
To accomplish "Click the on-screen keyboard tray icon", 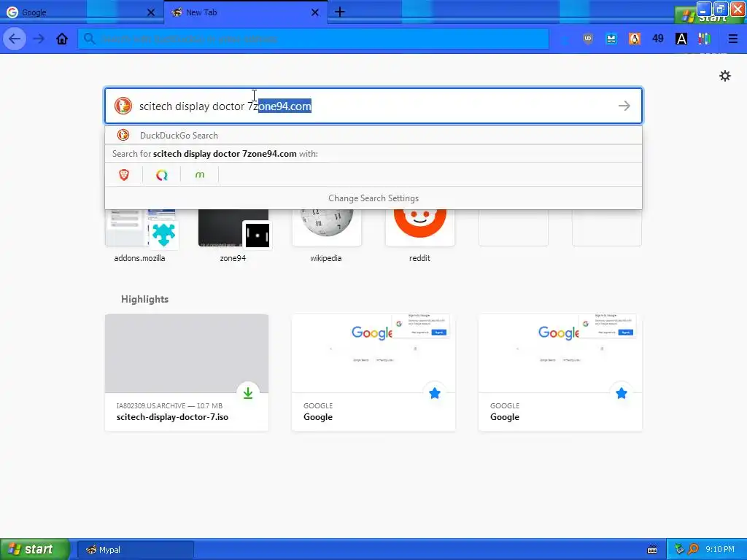I will pos(652,550).
